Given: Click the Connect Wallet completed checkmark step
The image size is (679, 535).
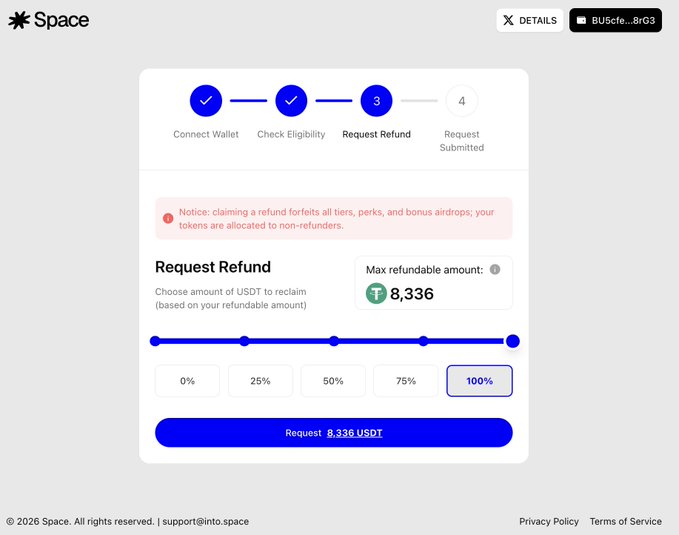Looking at the screenshot, I should (206, 100).
